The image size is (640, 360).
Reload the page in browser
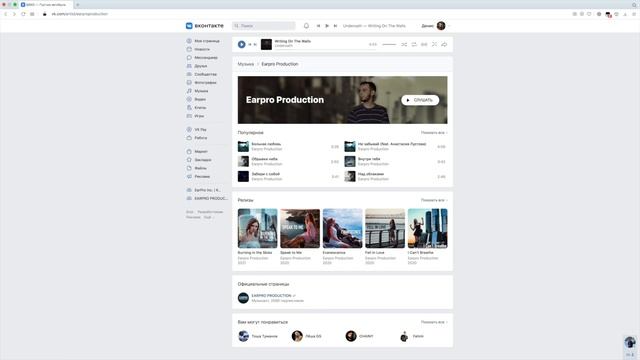[x=23, y=14]
